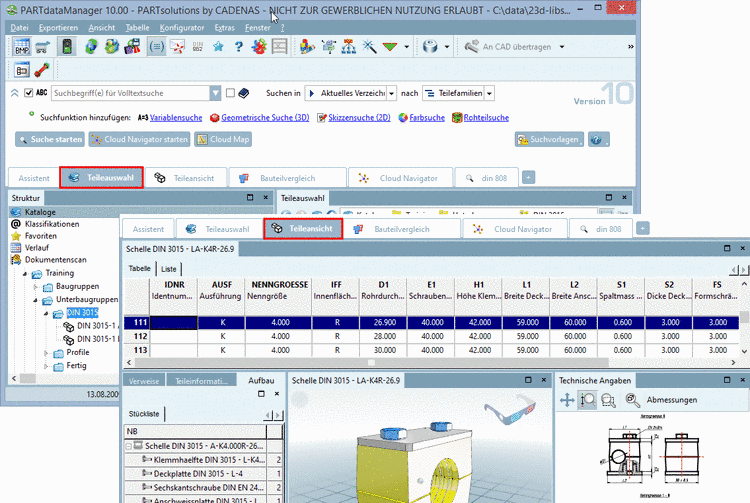Open the Farbsuche link

click(427, 118)
